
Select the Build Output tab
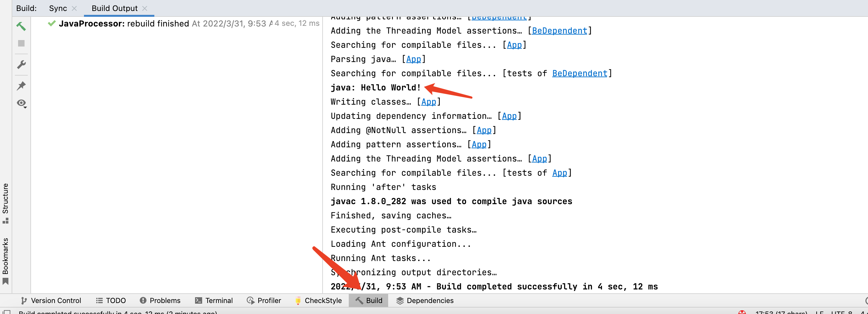114,8
